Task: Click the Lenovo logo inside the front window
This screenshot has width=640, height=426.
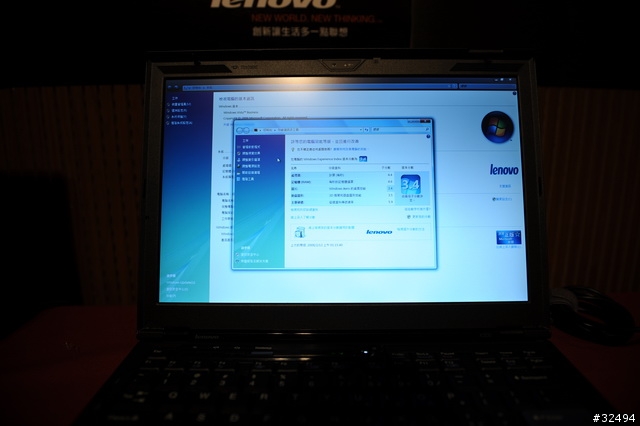Action: coord(379,232)
